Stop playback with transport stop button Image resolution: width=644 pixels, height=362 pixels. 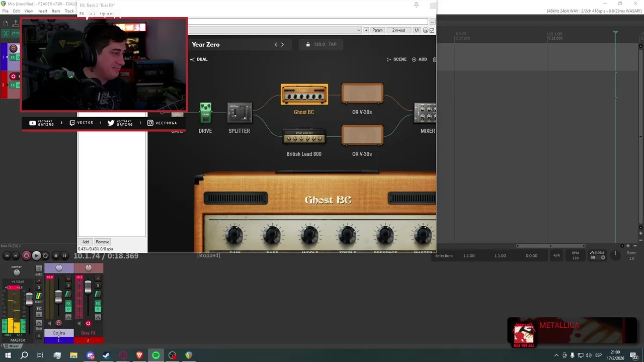(56, 256)
